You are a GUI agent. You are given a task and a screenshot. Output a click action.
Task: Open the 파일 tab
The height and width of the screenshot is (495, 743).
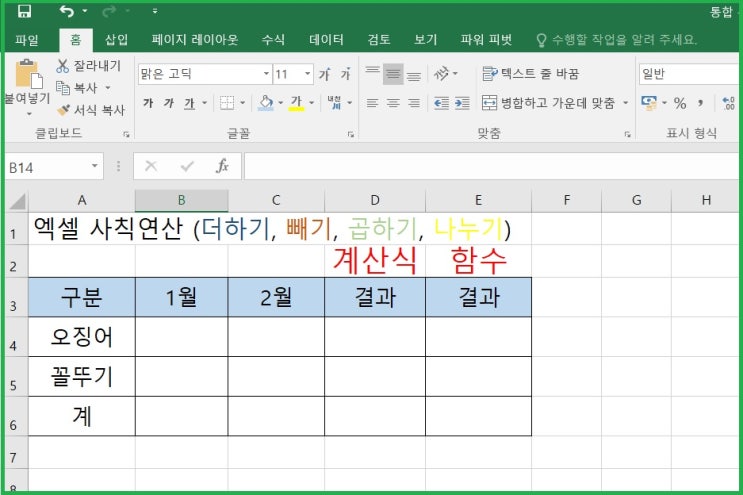(27, 40)
